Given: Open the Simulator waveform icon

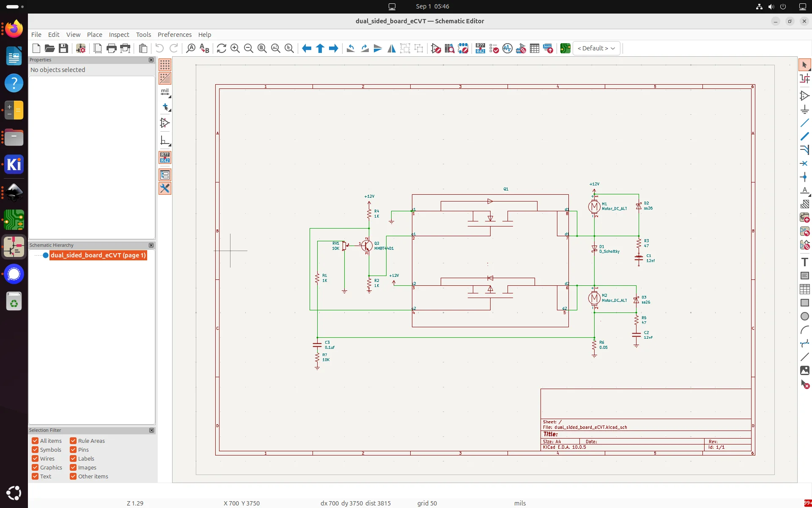Looking at the screenshot, I should [507, 48].
